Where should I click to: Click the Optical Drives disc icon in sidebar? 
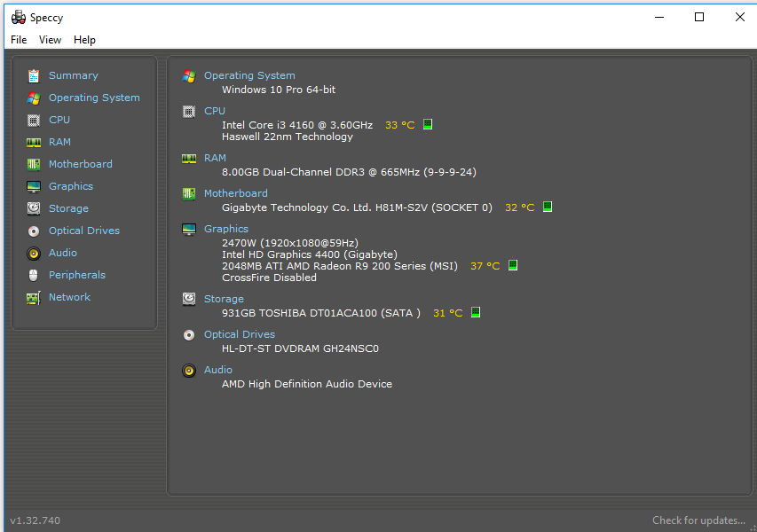pyautogui.click(x=34, y=231)
